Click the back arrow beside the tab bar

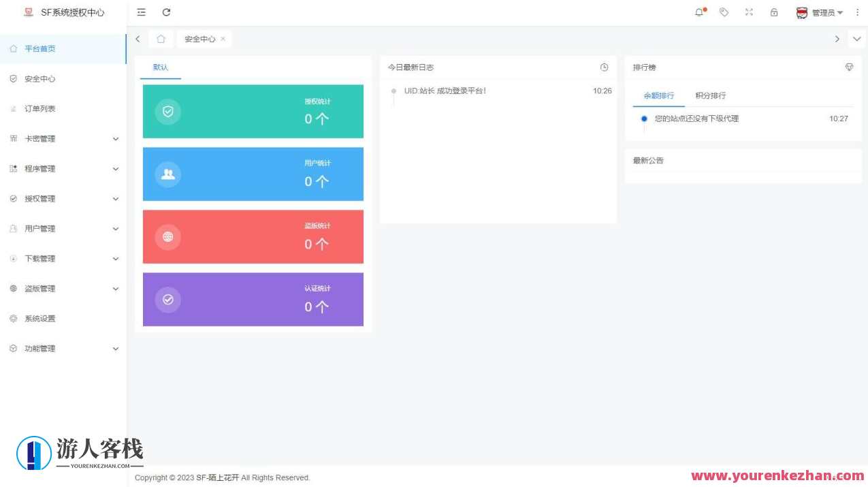tap(138, 39)
